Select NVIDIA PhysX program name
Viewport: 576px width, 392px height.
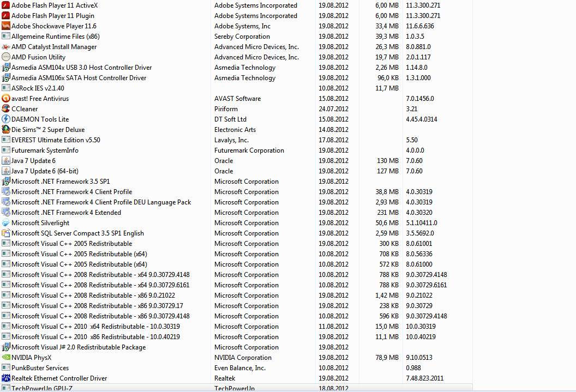pos(31,357)
